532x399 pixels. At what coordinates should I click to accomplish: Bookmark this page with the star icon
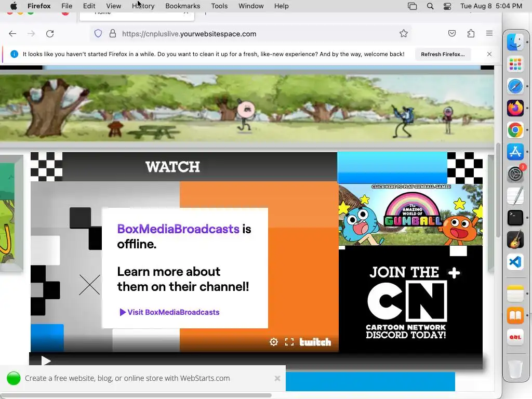click(403, 33)
